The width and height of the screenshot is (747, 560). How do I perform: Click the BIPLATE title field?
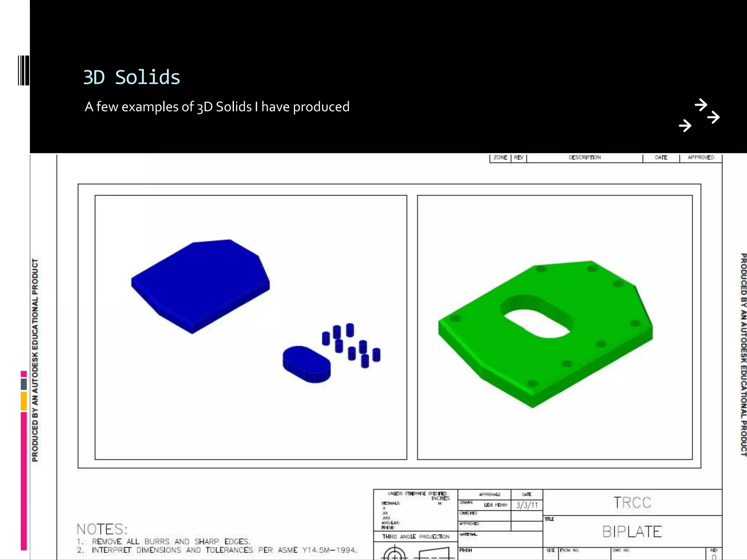coord(632,532)
